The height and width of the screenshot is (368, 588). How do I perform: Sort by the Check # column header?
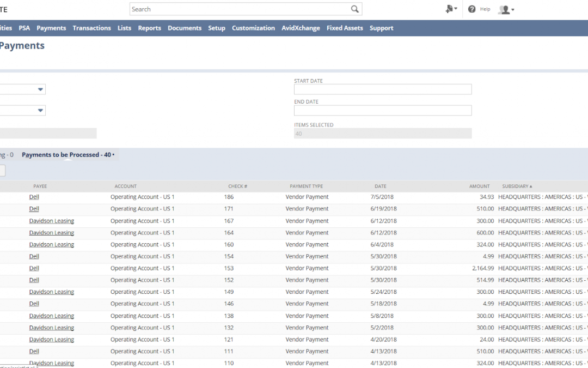point(238,186)
